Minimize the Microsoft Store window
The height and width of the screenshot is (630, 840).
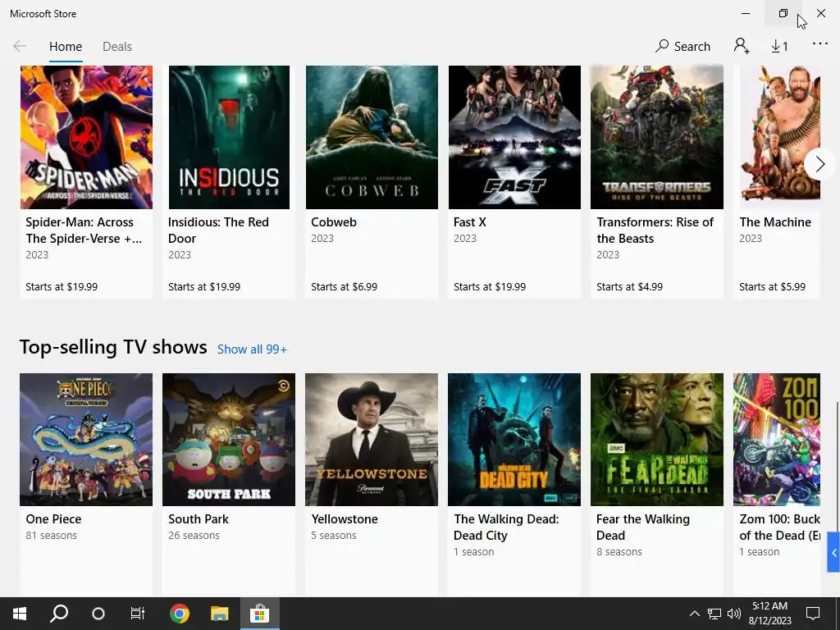point(746,13)
